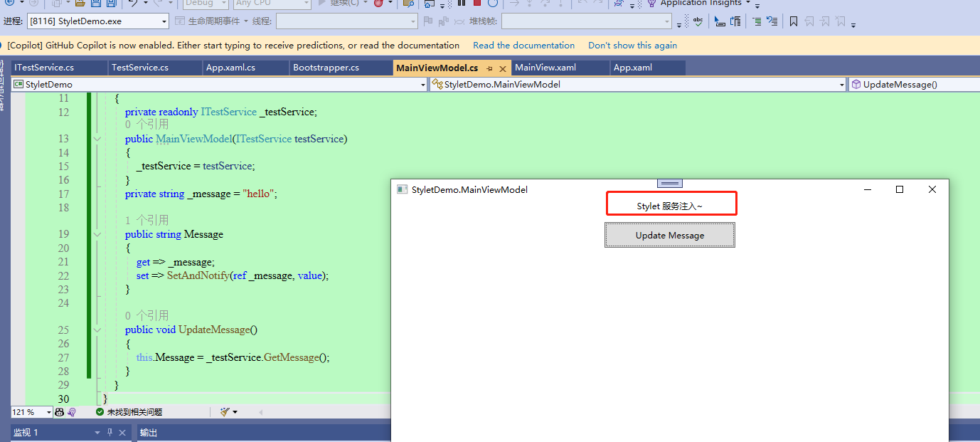The image size is (980, 442).
Task: Open the UpdateMessage() member dropdown
Action: point(915,85)
